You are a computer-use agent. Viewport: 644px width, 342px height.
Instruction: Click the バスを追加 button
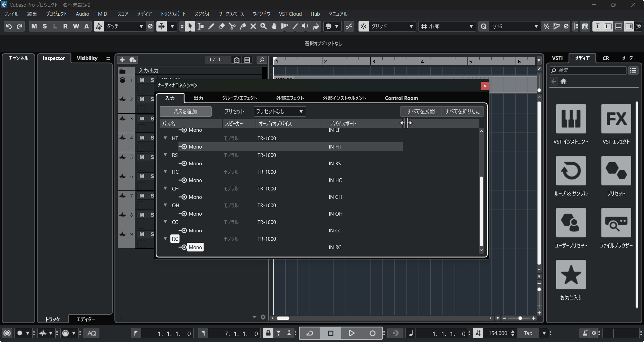click(x=185, y=111)
